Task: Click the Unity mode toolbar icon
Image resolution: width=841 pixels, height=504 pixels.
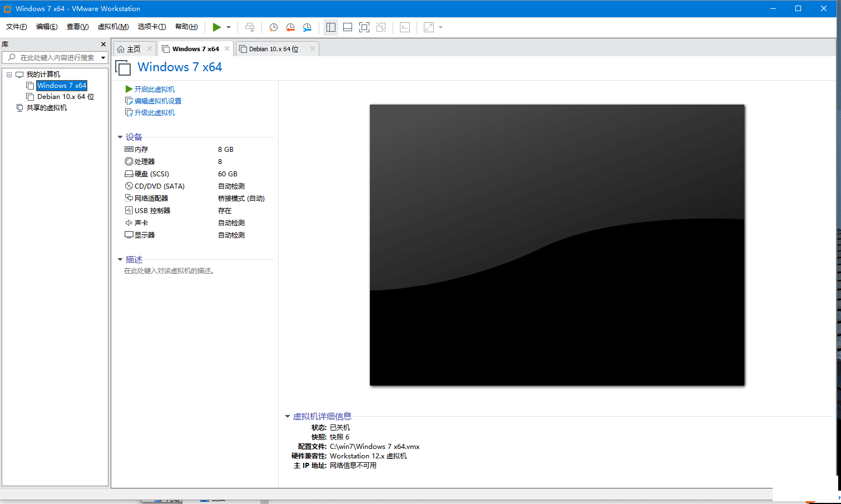Action: (381, 27)
